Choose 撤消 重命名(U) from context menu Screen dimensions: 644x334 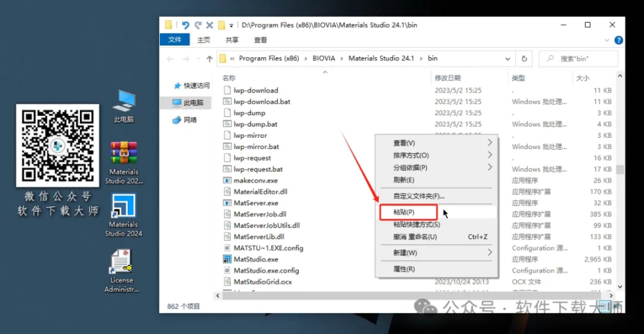click(x=436, y=237)
